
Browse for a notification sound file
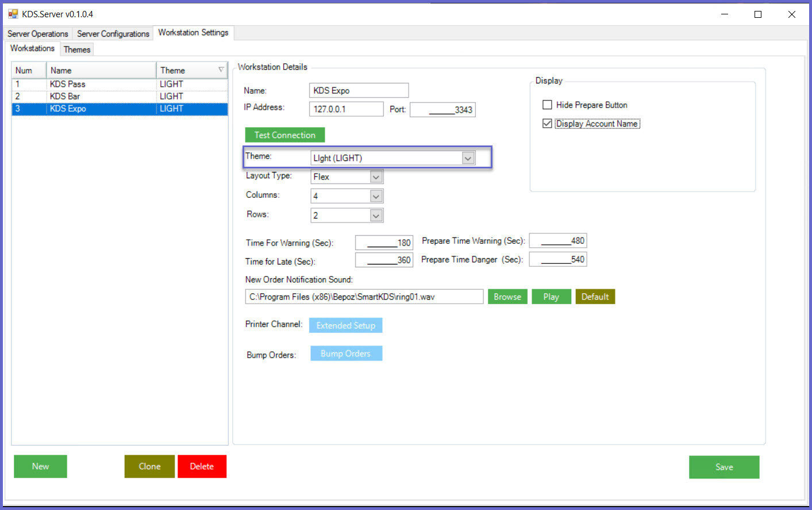507,297
